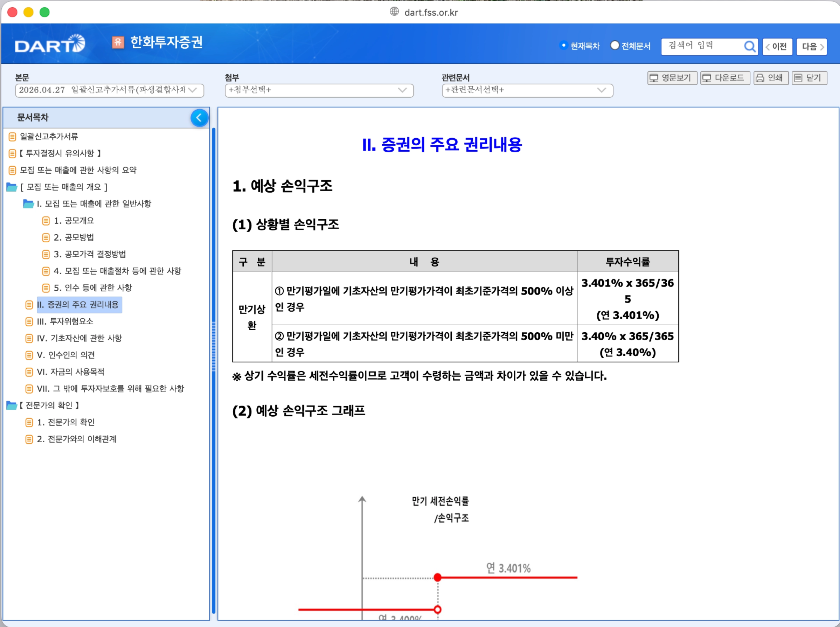This screenshot has width=840, height=627.
Task: Collapse the I. 모집 또는 매출에 관한 일반사항 folder
Action: (29, 204)
